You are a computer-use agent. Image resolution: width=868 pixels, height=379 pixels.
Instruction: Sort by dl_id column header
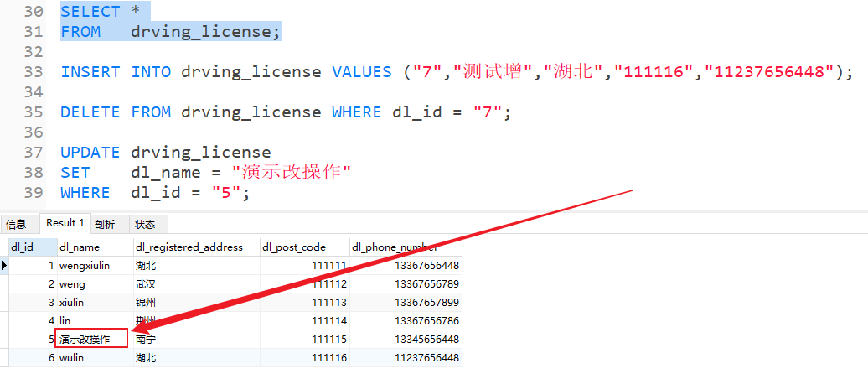(34, 247)
